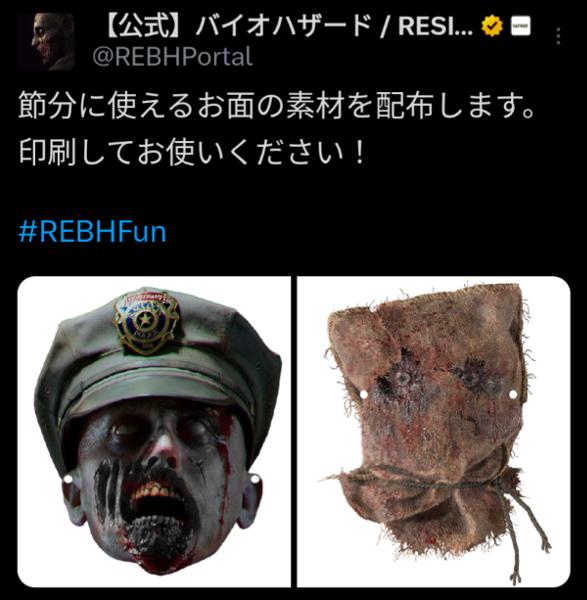Open the #REBHFun hashtag
587x600 pixels.
coord(92,232)
